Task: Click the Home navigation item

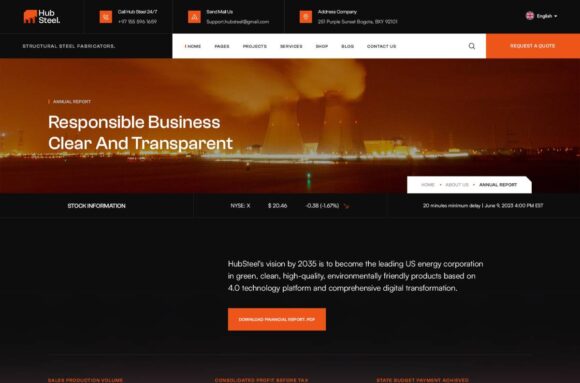Action: (193, 46)
